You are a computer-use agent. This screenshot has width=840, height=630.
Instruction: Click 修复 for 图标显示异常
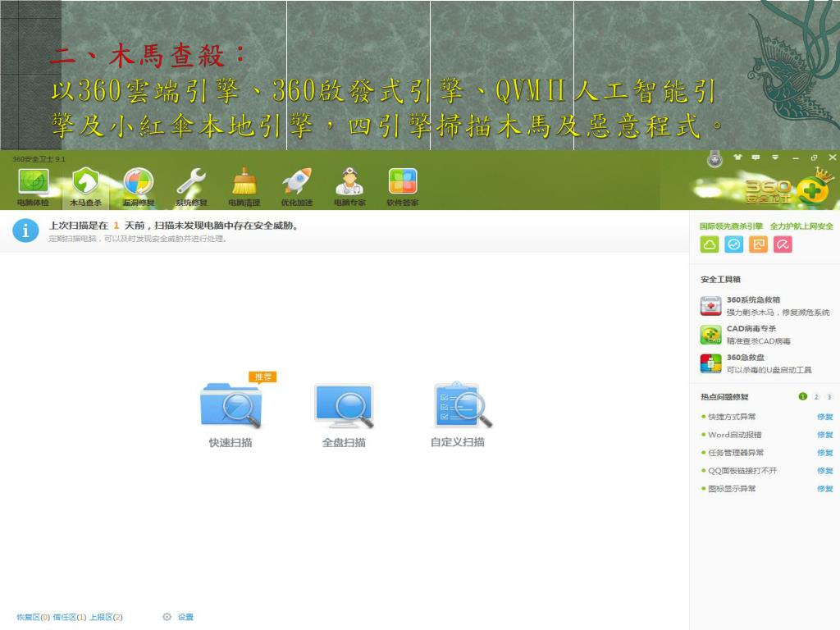pos(825,489)
